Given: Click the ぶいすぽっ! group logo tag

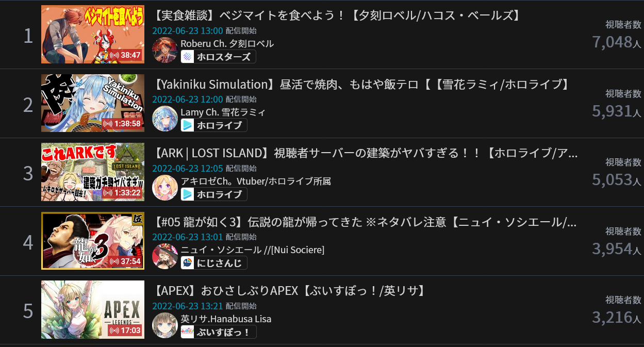Looking at the screenshot, I should pyautogui.click(x=219, y=332).
